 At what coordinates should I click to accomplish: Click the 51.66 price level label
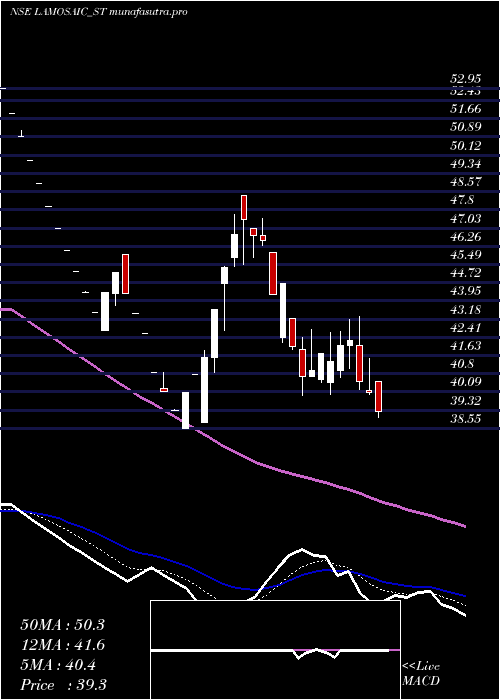(466, 109)
